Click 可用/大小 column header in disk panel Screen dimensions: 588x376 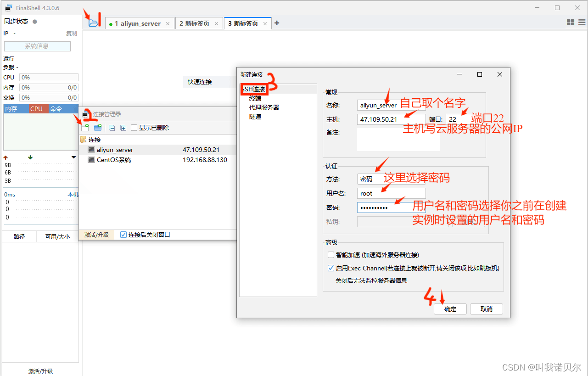tap(57, 236)
